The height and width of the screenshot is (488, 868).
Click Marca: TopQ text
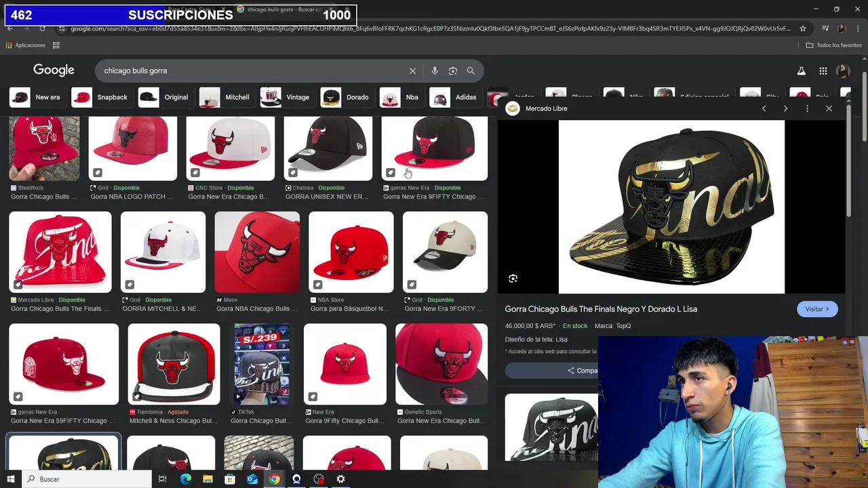613,326
